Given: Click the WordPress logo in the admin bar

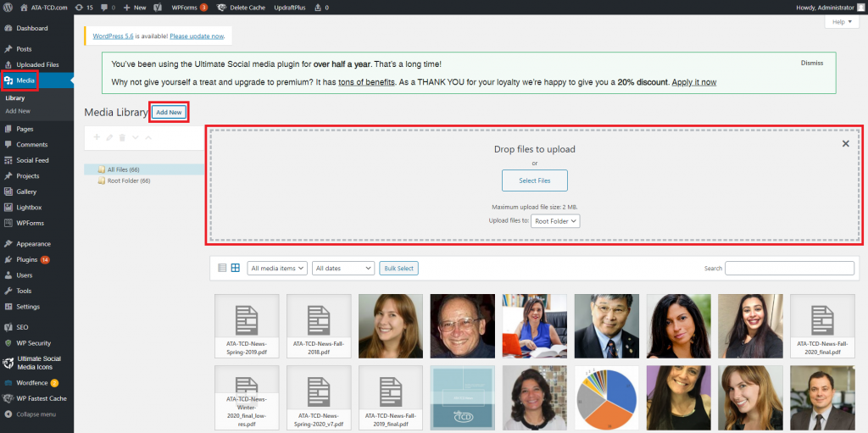Looking at the screenshot, I should (8, 8).
